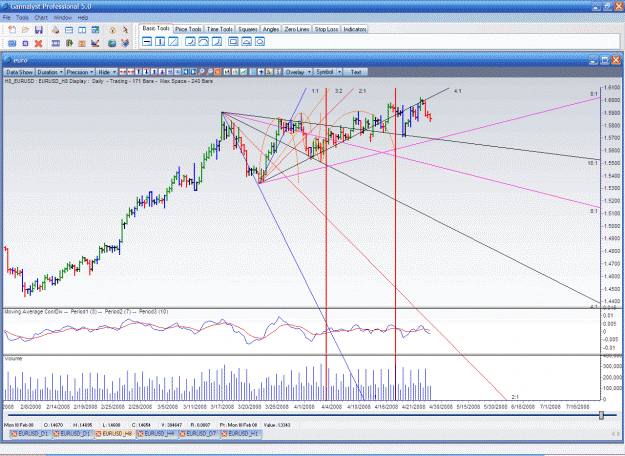Click the HS_EURUSD display info text
This screenshot has height=456, width=625.
coord(108,81)
